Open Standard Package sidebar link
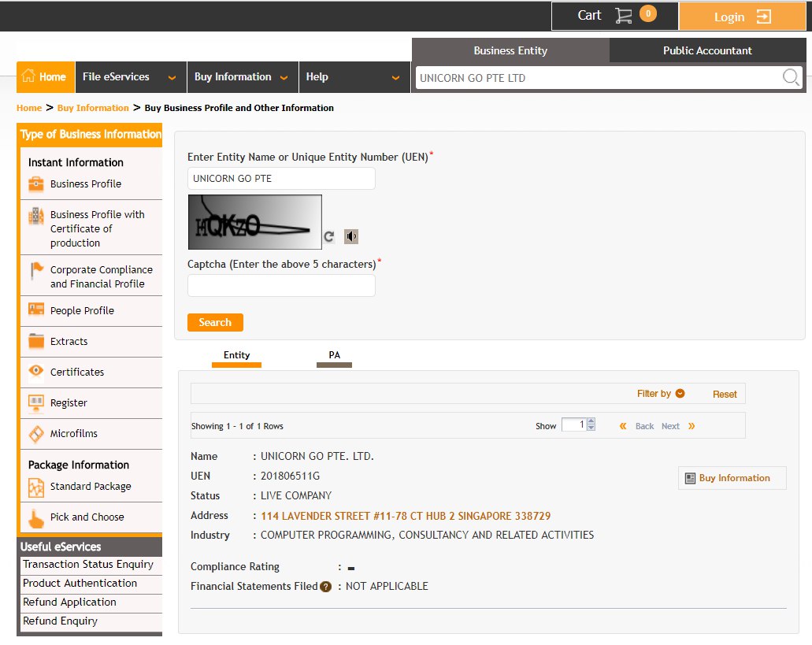 pyautogui.click(x=91, y=486)
